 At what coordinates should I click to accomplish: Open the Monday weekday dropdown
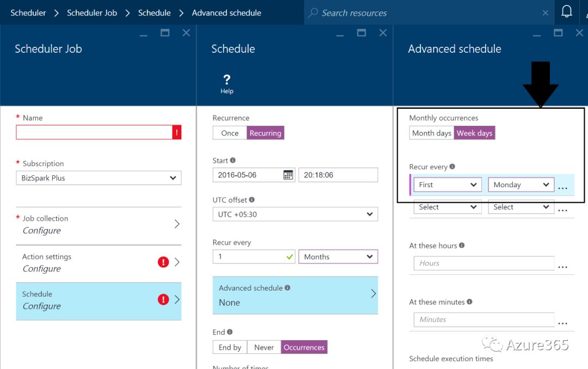tap(520, 185)
